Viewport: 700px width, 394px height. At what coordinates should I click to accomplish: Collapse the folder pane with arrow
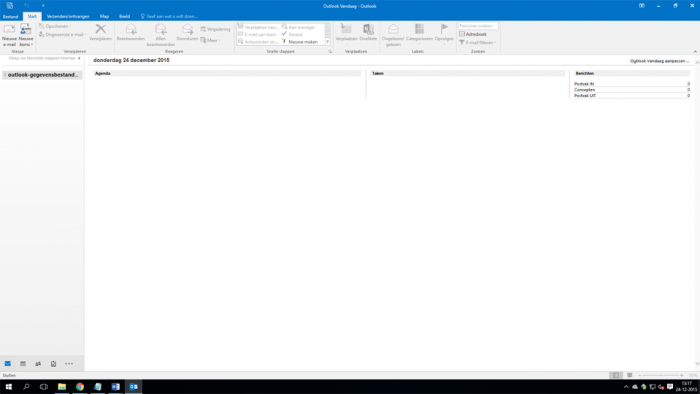[79, 58]
